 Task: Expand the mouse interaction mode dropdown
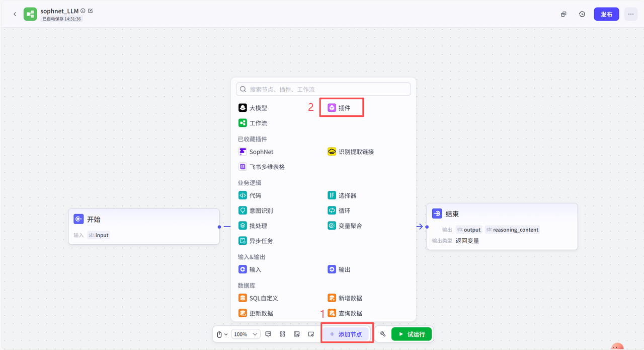click(x=222, y=334)
